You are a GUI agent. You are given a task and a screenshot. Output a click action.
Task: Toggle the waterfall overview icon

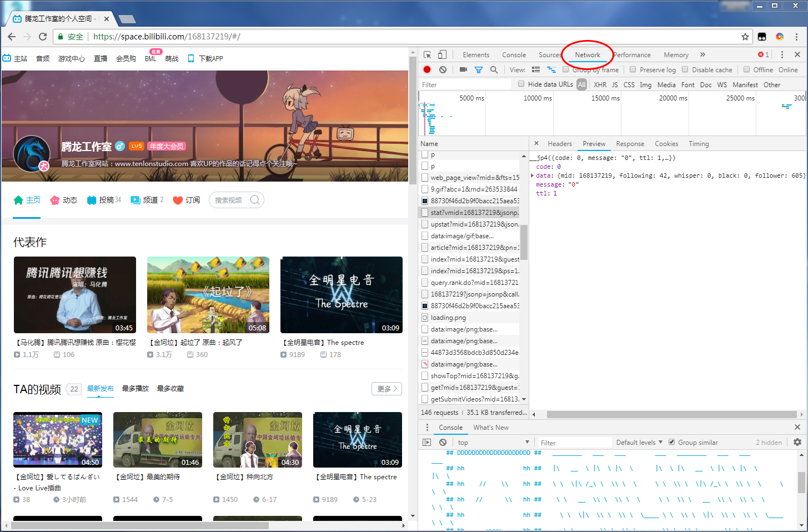pyautogui.click(x=551, y=70)
